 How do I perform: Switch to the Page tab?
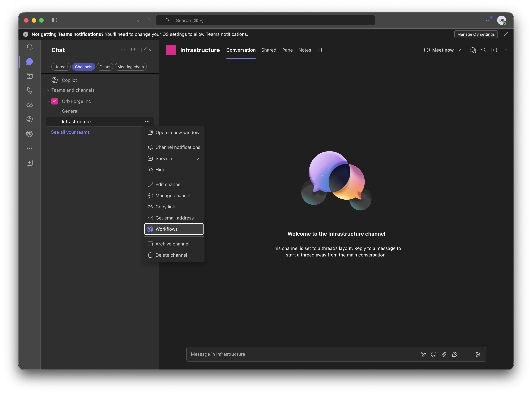pyautogui.click(x=287, y=50)
